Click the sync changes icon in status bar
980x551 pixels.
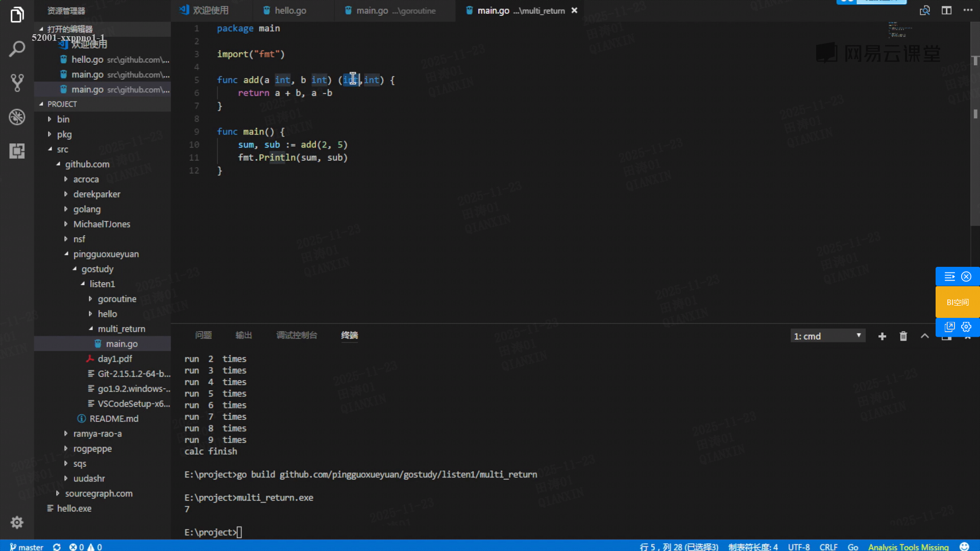click(57, 547)
